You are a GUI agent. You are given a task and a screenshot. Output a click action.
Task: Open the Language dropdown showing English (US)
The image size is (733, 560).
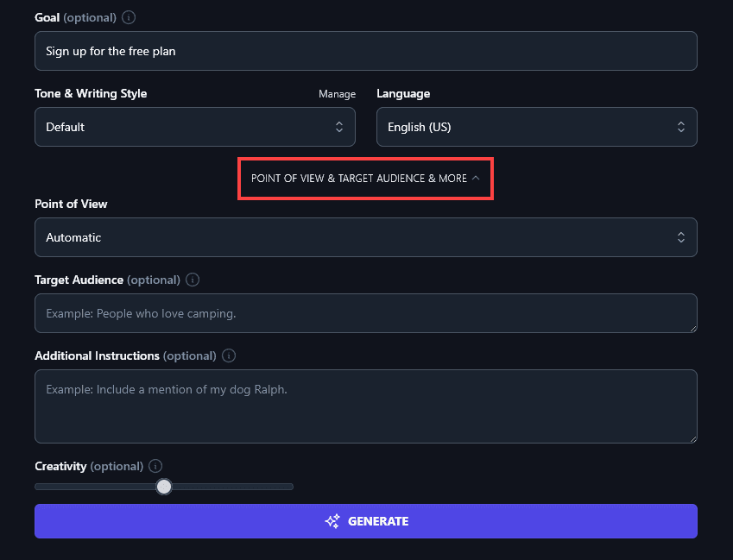(536, 126)
